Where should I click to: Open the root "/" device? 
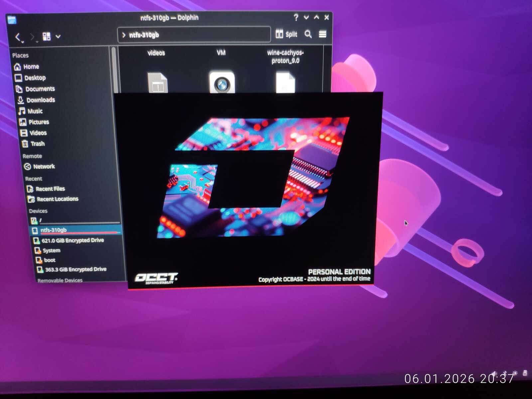point(75,220)
